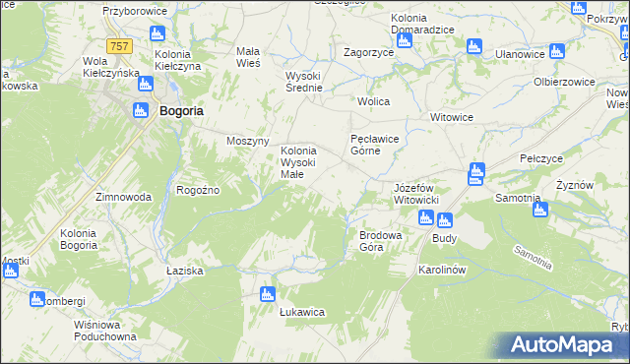Click the Moszyny label
The width and height of the screenshot is (630, 364).
(x=247, y=142)
